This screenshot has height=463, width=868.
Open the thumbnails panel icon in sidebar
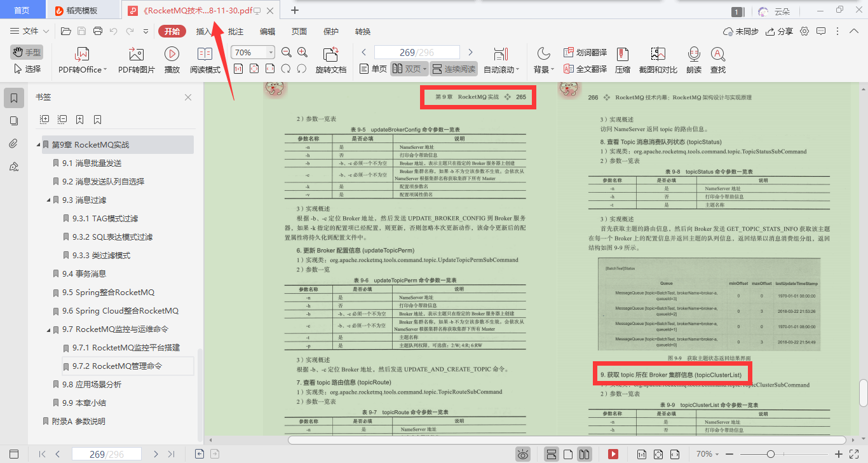[x=14, y=121]
